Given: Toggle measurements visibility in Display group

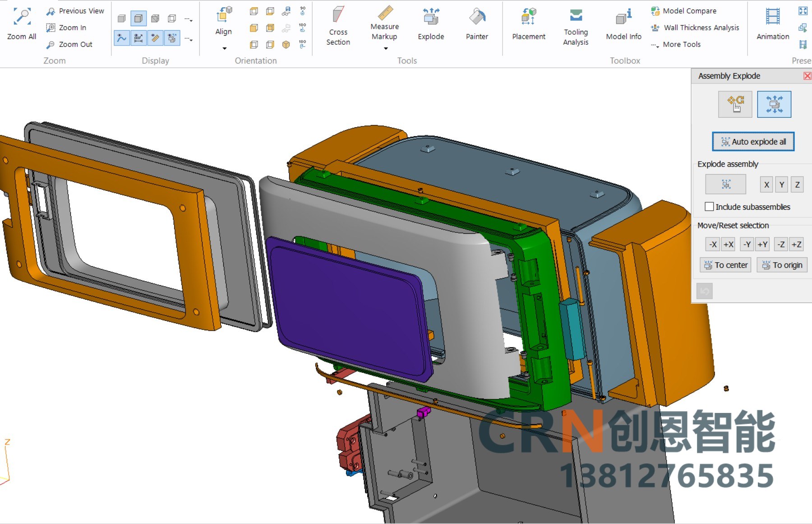Looking at the screenshot, I should 155,38.
